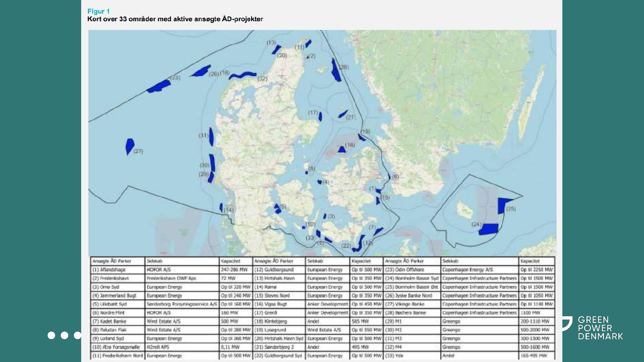
Task: Select blue area 31 off the west coast
Action: [x=212, y=137]
